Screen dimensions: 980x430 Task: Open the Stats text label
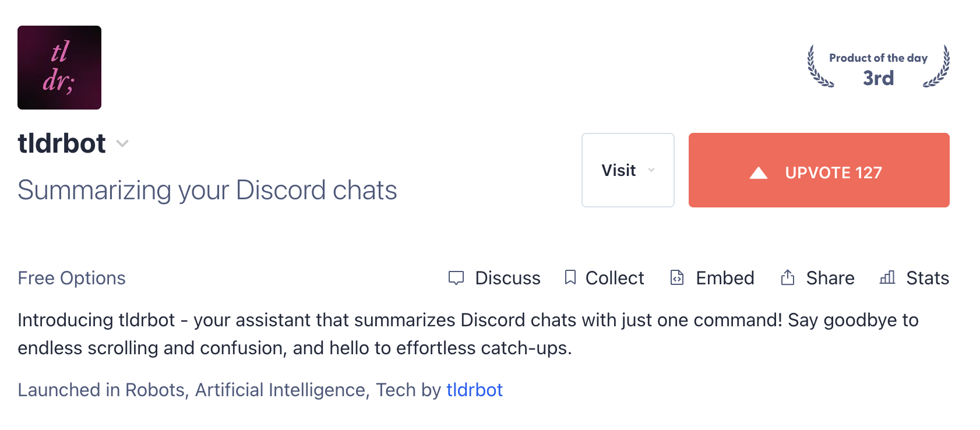pos(928,278)
